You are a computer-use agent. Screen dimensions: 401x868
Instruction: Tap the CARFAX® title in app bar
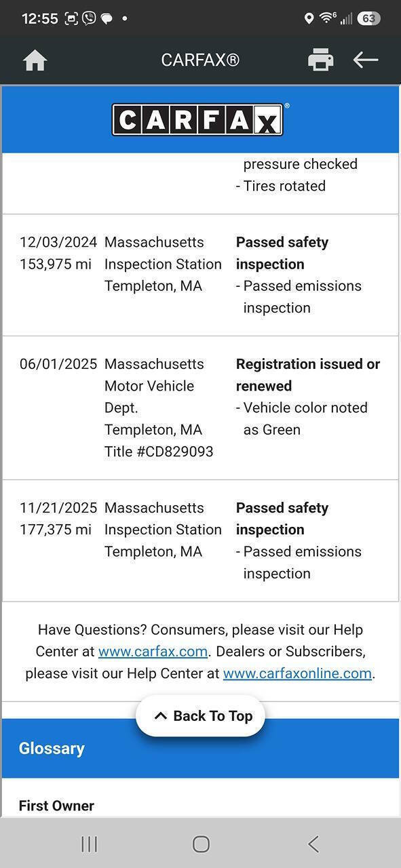point(200,60)
